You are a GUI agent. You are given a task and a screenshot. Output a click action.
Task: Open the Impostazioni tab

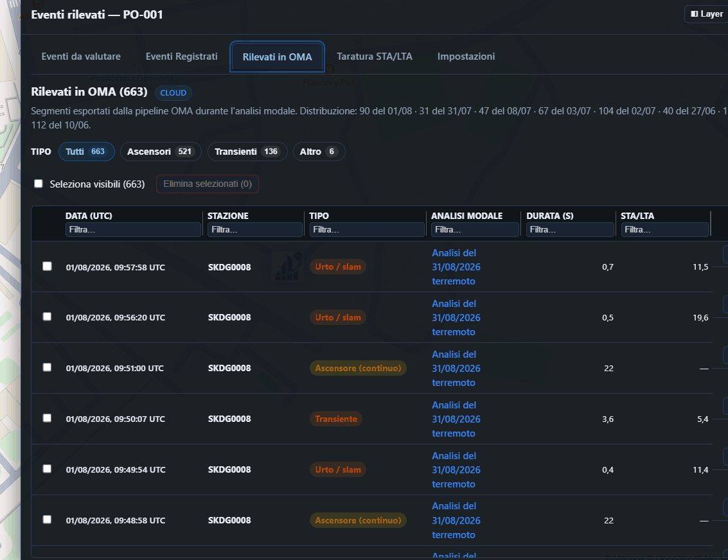point(466,57)
